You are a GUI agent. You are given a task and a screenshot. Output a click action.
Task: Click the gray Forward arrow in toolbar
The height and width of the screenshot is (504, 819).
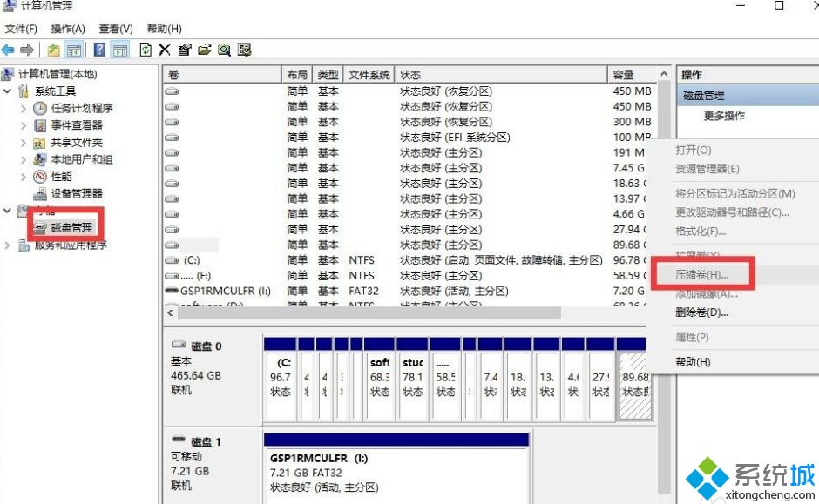pos(27,50)
